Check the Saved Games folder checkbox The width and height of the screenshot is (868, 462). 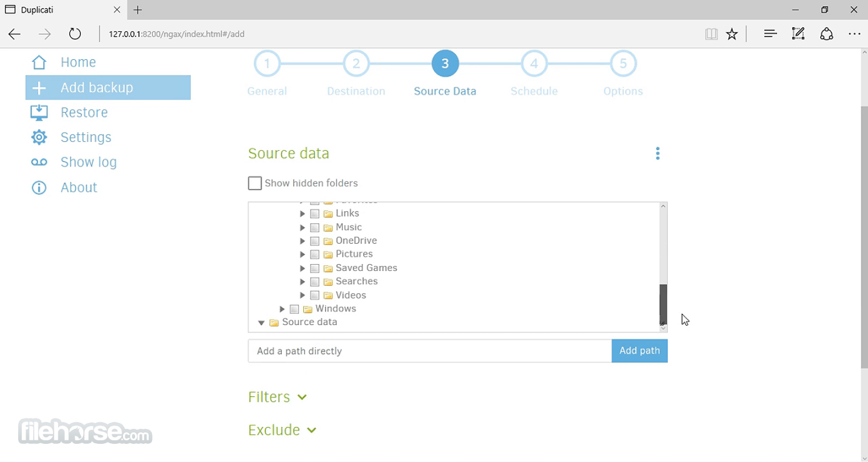pos(315,268)
